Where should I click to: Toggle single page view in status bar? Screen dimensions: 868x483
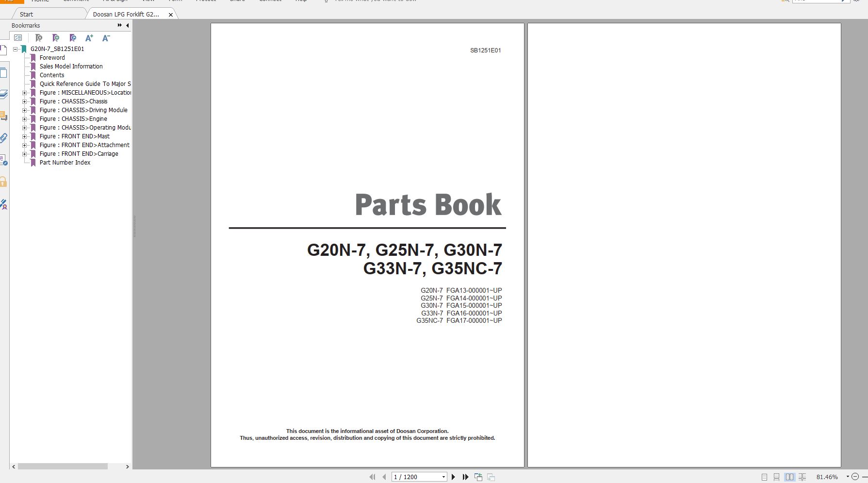point(764,477)
